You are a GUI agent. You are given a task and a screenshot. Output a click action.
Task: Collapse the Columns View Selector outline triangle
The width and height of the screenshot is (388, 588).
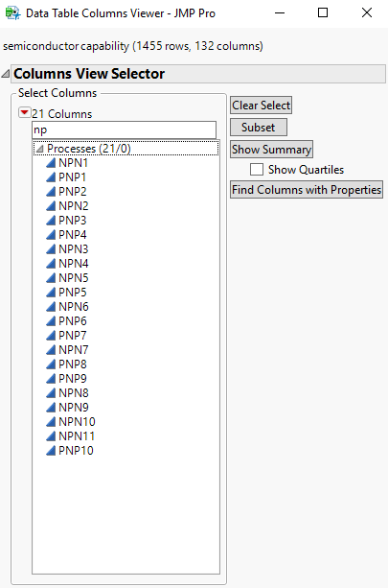click(5, 74)
